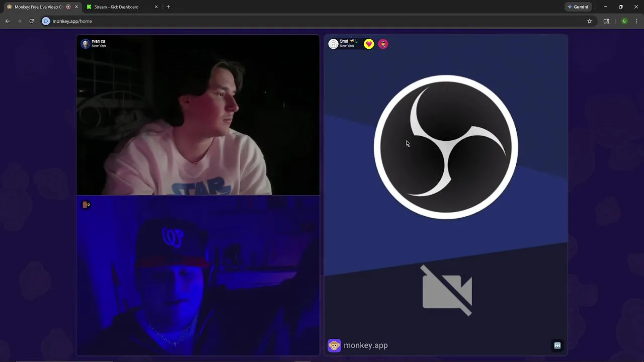Close the Stream - Kick Dashboard tab

(156, 7)
